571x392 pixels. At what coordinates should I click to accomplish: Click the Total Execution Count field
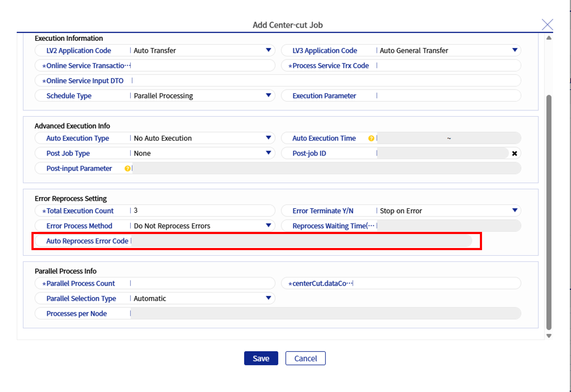pos(202,211)
